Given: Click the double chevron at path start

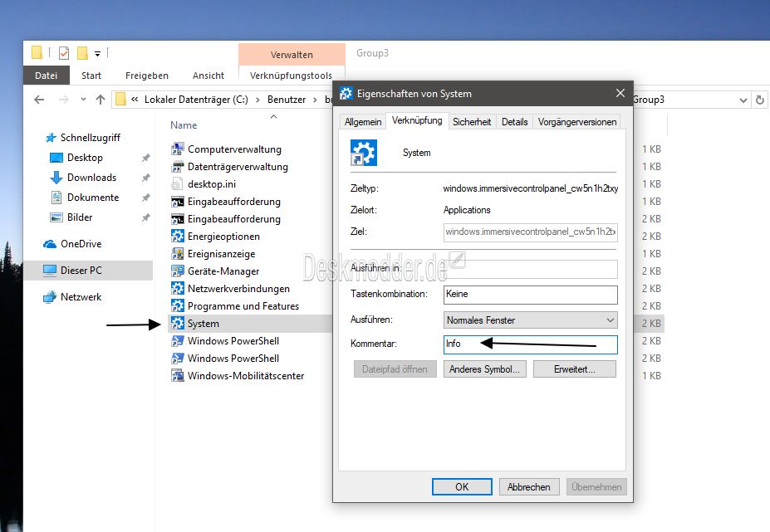Looking at the screenshot, I should 135,100.
